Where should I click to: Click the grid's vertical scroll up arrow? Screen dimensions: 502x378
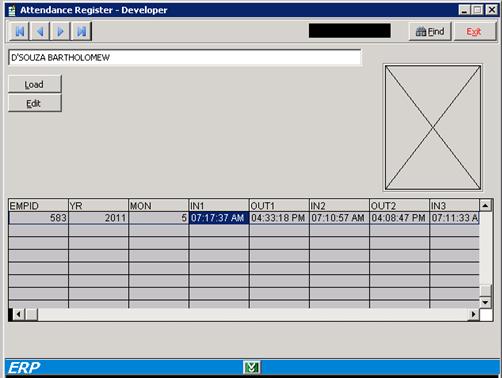click(485, 205)
